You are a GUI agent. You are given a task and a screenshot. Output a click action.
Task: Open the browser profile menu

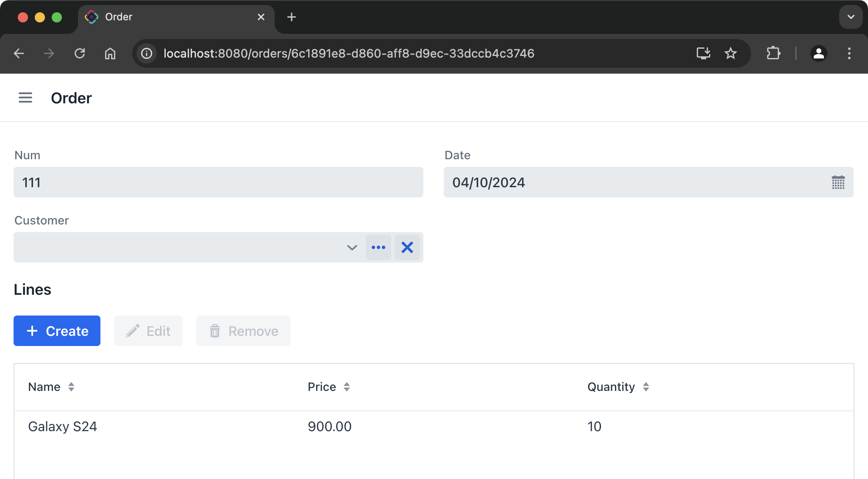pyautogui.click(x=818, y=53)
